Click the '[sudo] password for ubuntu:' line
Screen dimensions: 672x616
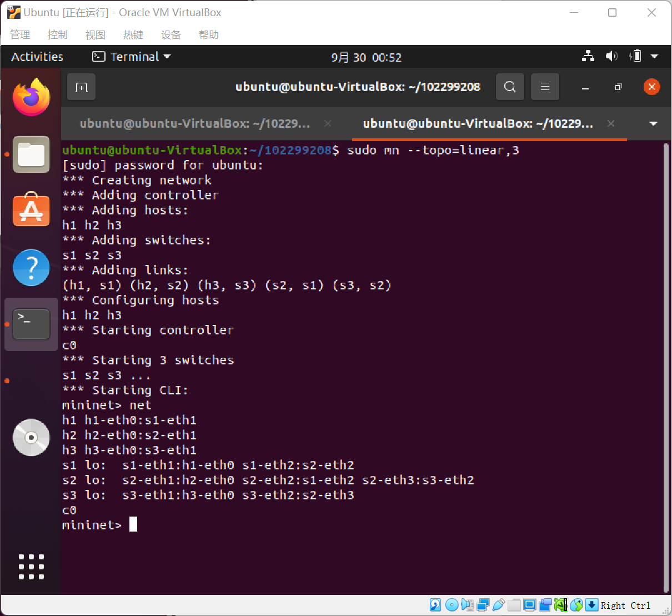pos(163,165)
